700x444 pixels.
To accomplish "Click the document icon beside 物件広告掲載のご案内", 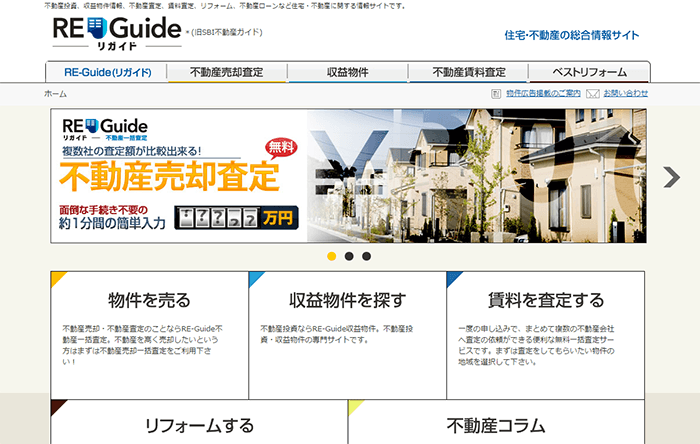I will pyautogui.click(x=496, y=94).
